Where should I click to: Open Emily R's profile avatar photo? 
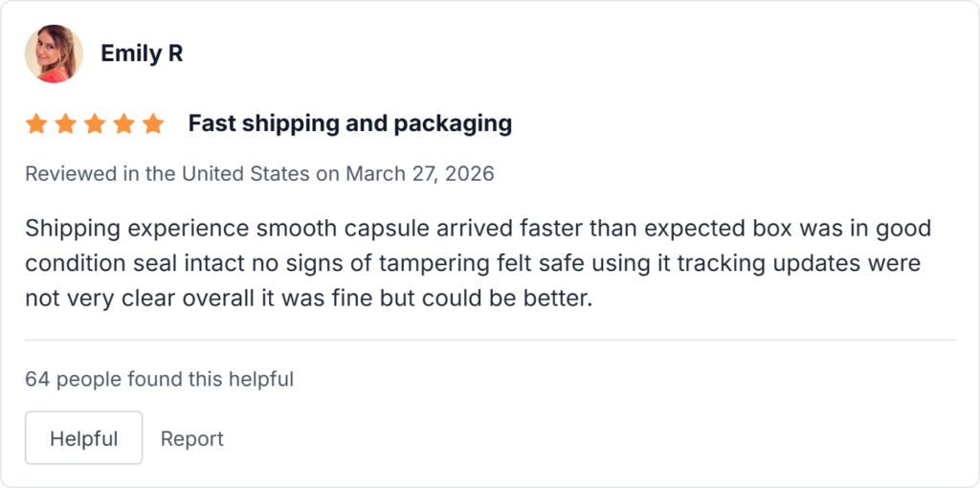pos(54,54)
